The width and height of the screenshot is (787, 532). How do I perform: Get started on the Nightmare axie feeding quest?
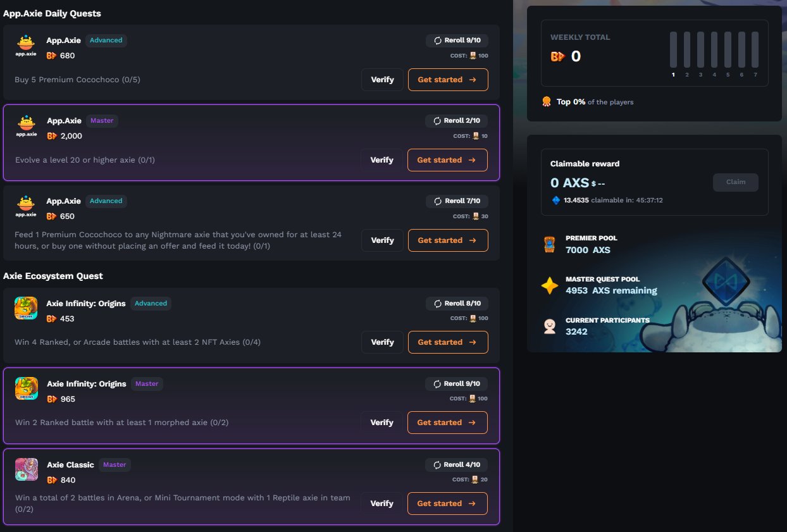447,240
